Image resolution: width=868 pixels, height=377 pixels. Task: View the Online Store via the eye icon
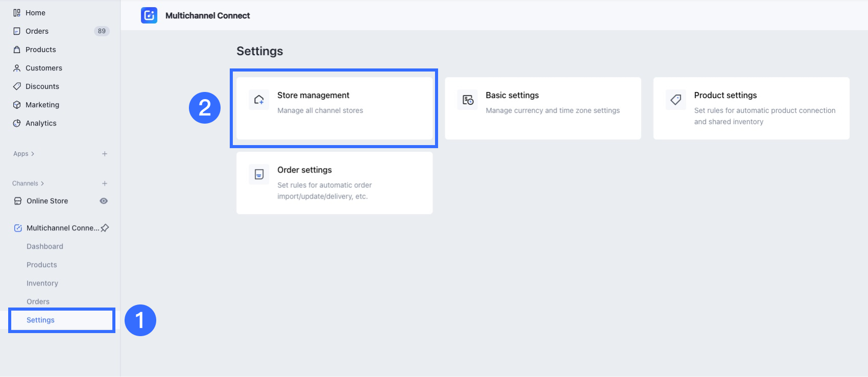(x=104, y=201)
